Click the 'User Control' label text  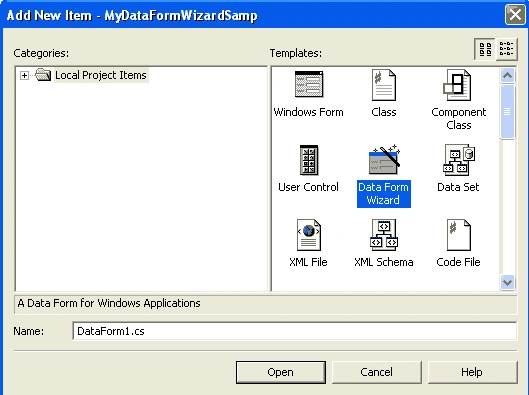309,187
